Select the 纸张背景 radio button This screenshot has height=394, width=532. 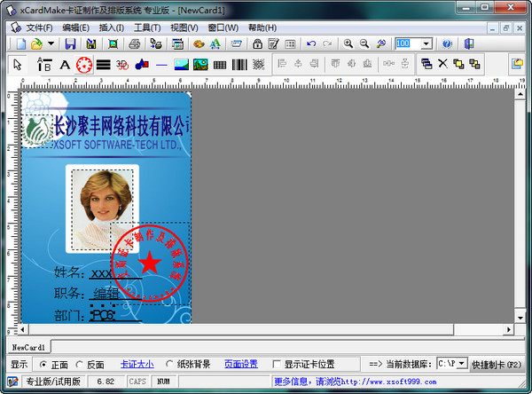coord(169,364)
